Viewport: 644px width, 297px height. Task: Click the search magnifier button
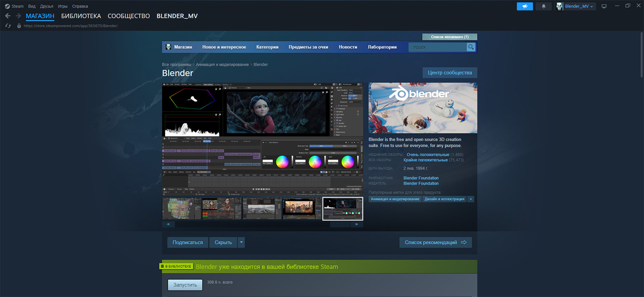[471, 47]
